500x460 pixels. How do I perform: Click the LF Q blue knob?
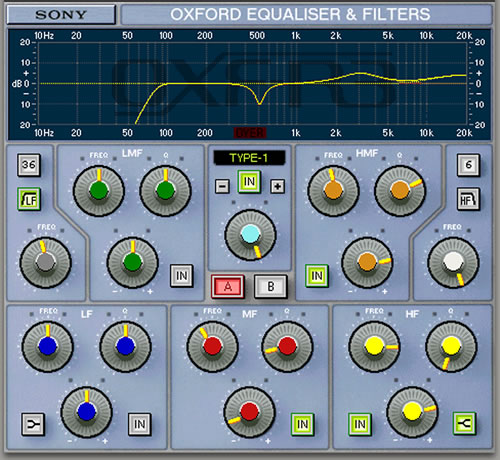pos(126,346)
